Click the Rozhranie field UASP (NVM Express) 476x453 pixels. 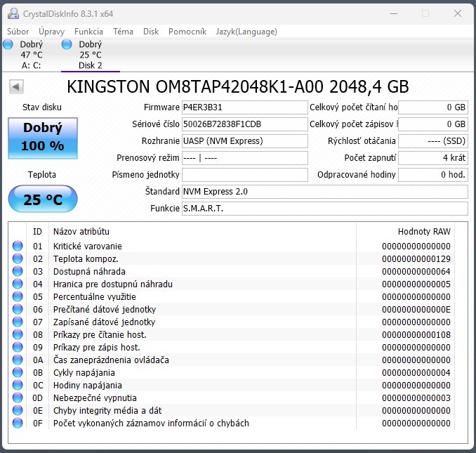(245, 141)
